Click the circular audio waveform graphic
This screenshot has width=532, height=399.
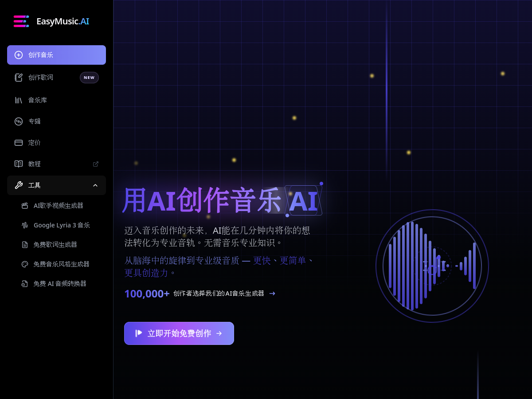point(432,266)
